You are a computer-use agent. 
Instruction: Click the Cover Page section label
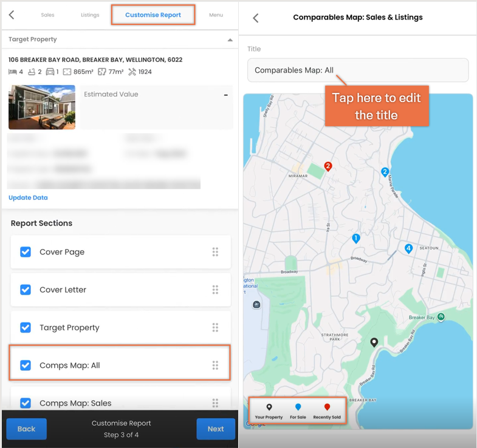[x=62, y=252]
